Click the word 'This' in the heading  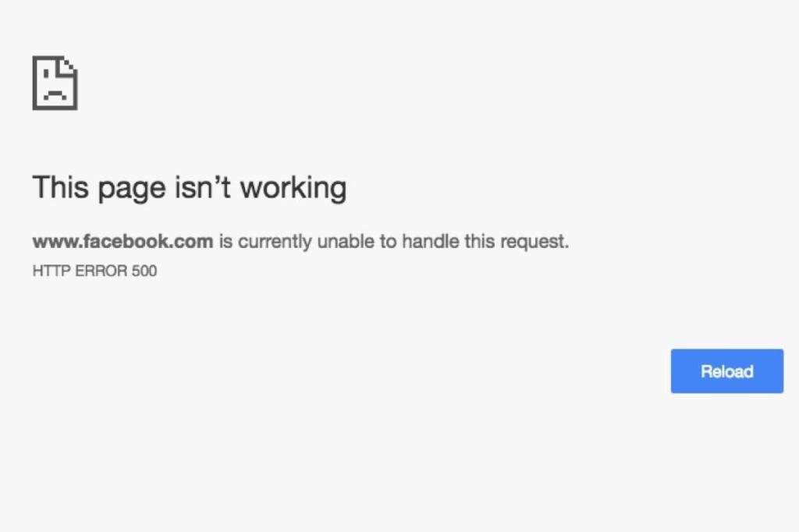[x=60, y=187]
